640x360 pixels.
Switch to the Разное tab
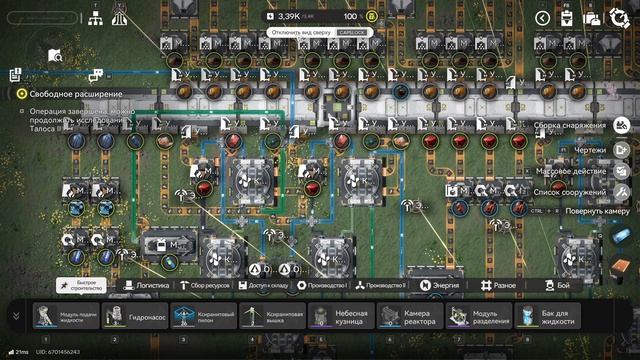coord(498,285)
